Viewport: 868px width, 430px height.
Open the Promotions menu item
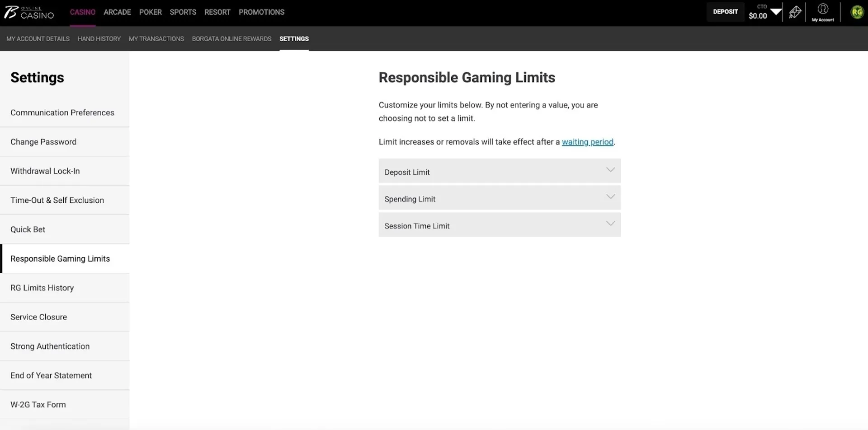(x=261, y=12)
